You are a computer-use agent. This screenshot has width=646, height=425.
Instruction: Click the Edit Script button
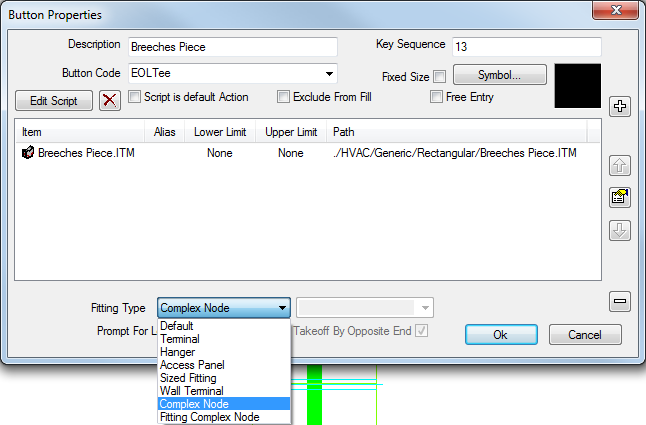(x=54, y=101)
